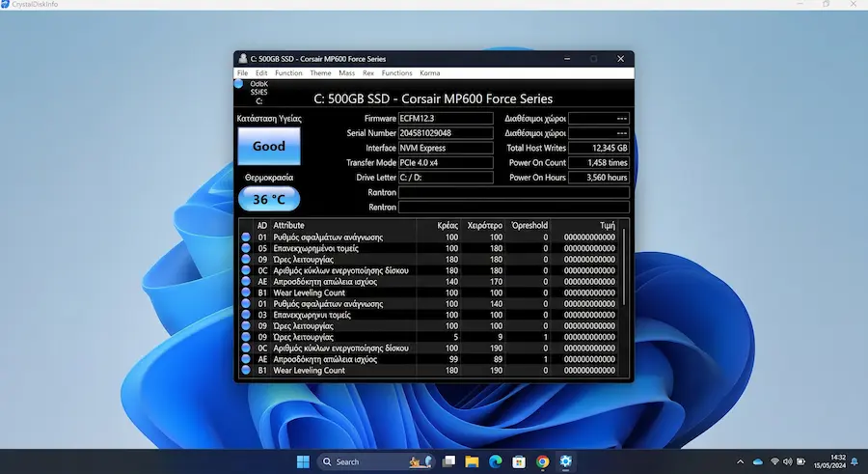868x474 pixels.
Task: Open the Korma menu
Action: point(429,73)
